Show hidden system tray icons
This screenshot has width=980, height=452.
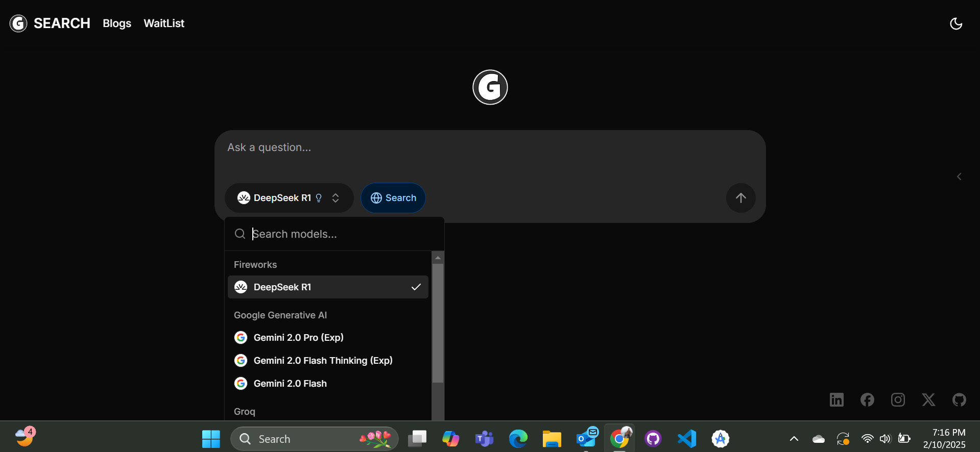point(794,439)
